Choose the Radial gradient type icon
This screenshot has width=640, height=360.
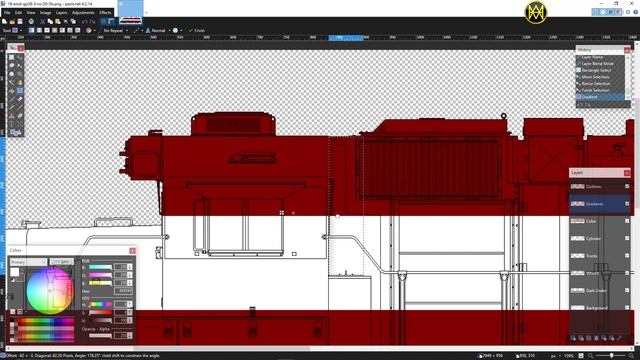(55, 30)
